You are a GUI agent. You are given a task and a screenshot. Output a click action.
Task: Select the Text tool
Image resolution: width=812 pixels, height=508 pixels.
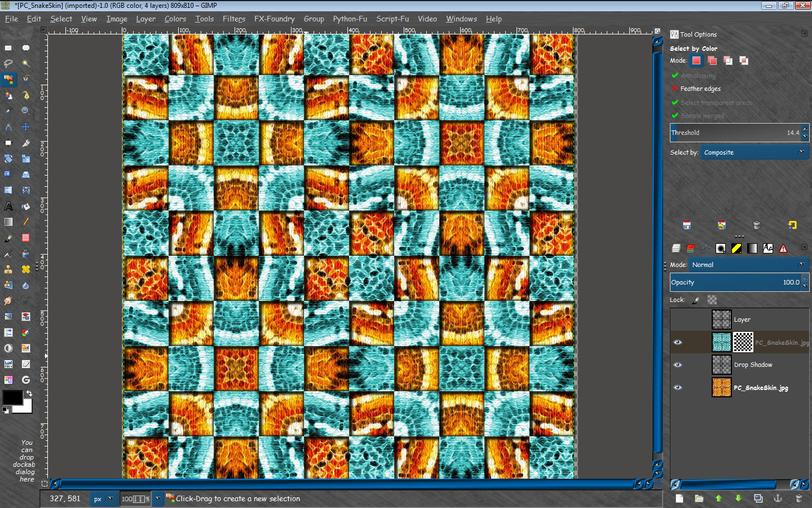[x=8, y=206]
